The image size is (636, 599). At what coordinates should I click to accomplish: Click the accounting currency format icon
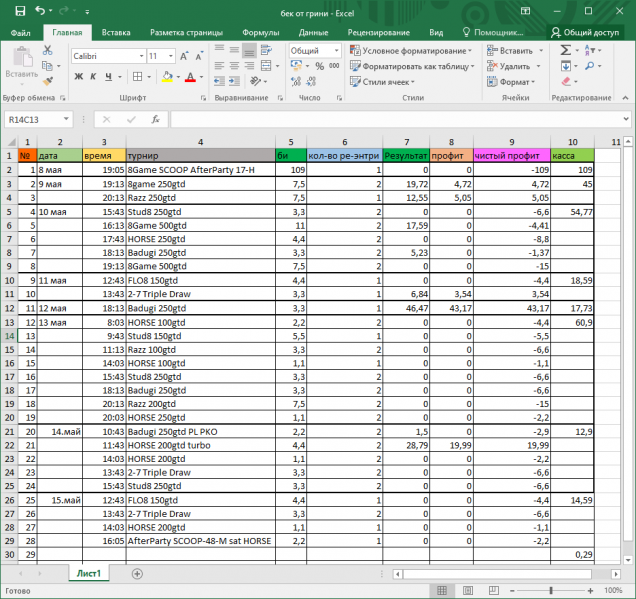(296, 66)
